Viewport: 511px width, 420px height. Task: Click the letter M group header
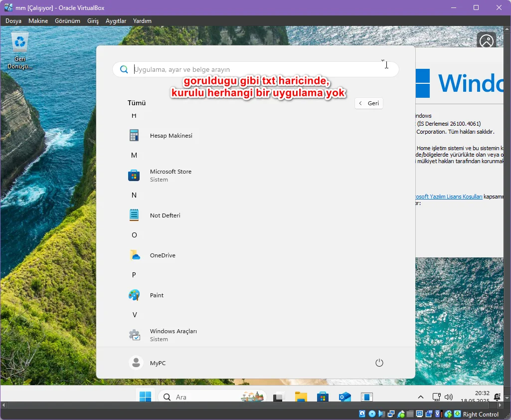pyautogui.click(x=134, y=155)
